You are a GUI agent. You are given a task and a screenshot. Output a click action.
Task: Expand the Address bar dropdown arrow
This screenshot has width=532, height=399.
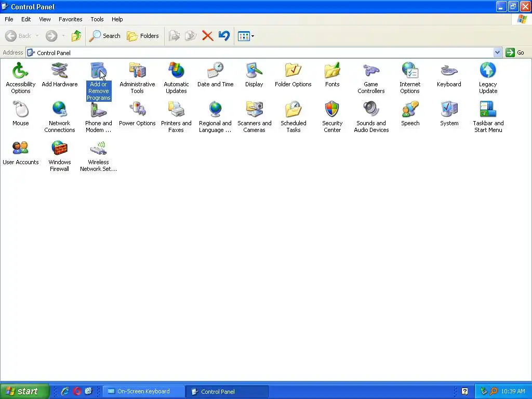click(x=497, y=52)
